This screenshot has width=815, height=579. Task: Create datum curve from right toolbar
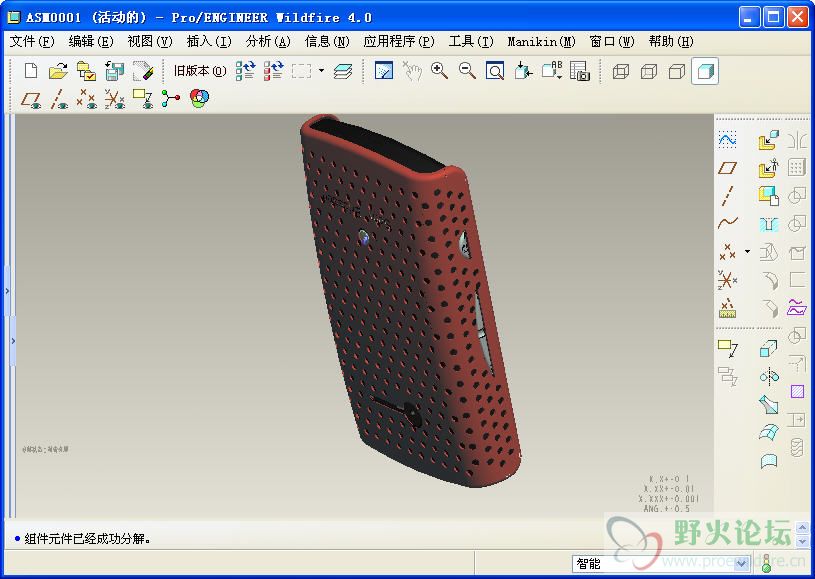728,223
